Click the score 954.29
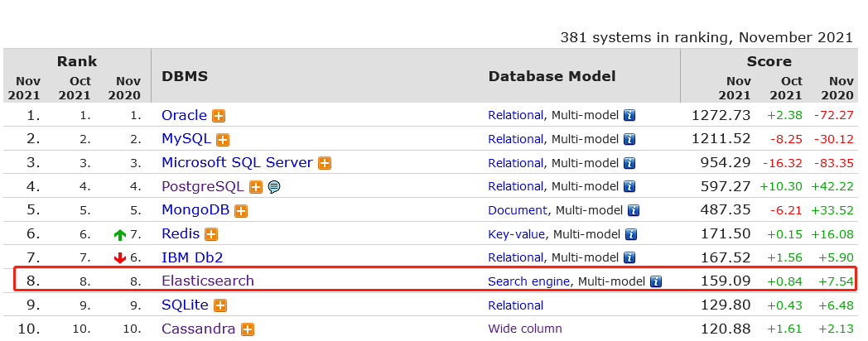This screenshot has height=341, width=868. (726, 163)
